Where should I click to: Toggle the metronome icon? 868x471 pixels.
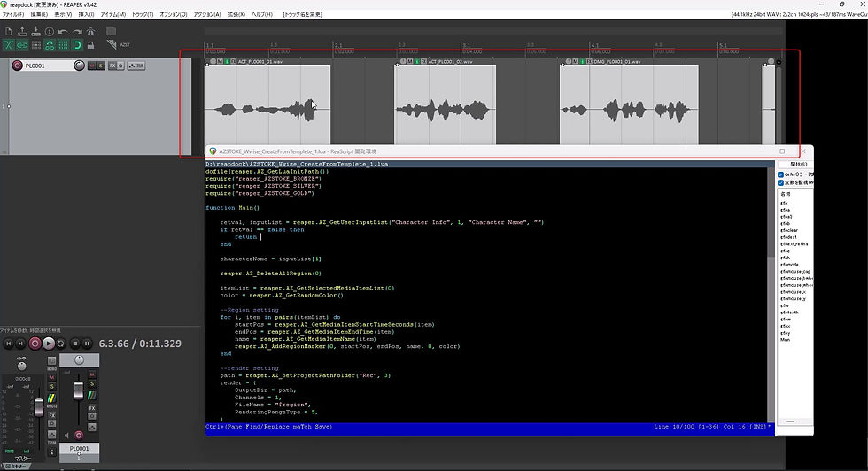tap(90, 32)
